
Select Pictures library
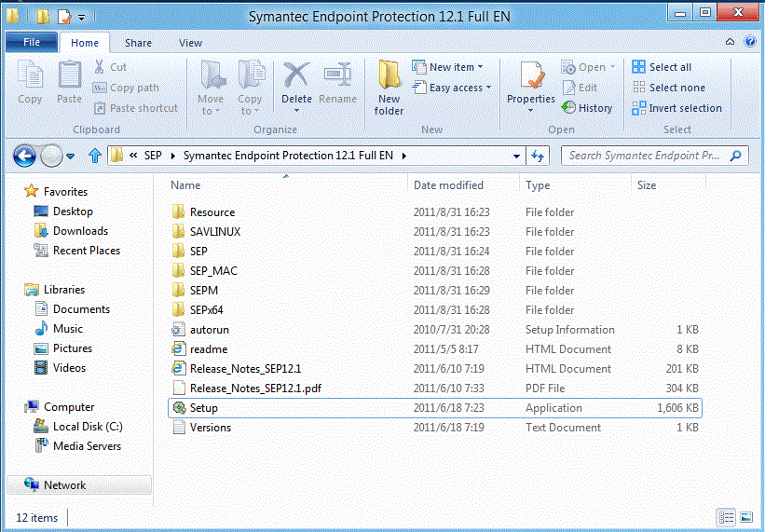pos(63,348)
